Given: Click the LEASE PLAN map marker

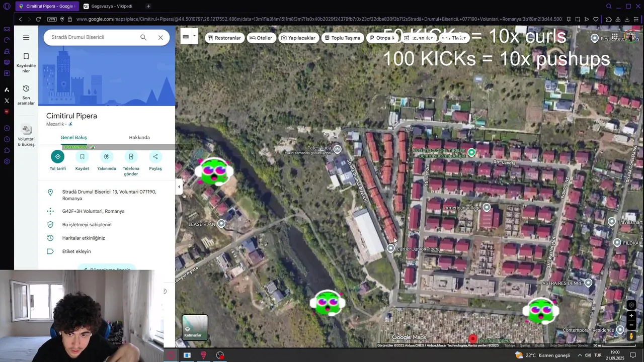Looking at the screenshot, I should click(221, 224).
